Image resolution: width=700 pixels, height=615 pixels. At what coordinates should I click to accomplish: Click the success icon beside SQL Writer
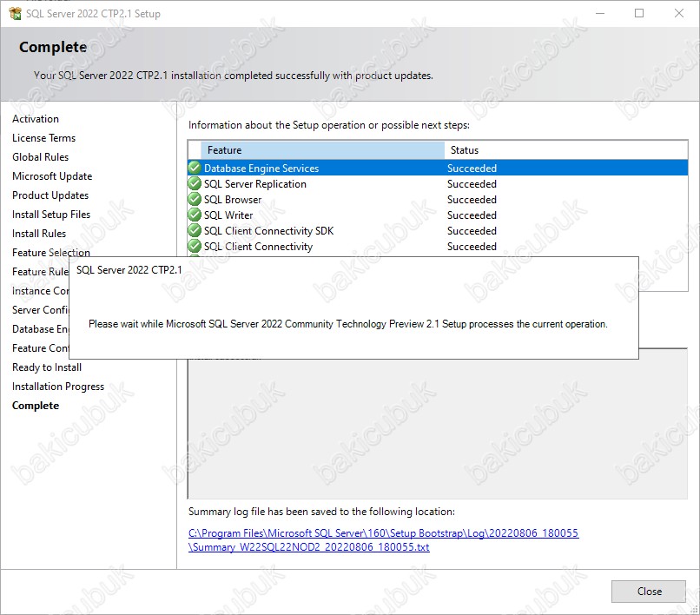point(195,215)
